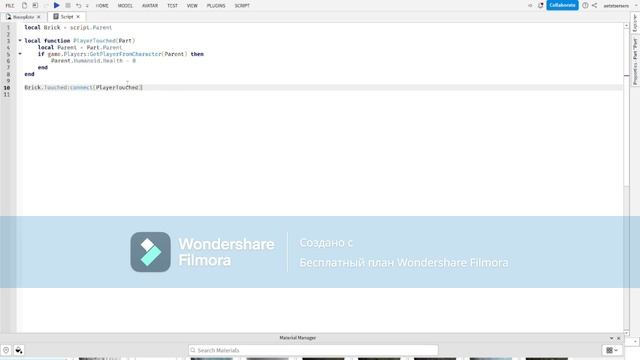
Task: Click the Stop square button
Action: click(68, 5)
